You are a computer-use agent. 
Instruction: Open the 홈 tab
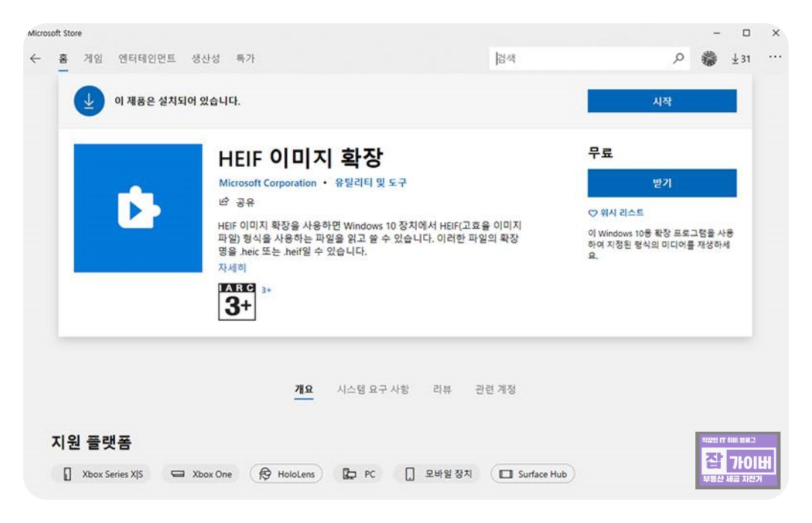coord(63,58)
